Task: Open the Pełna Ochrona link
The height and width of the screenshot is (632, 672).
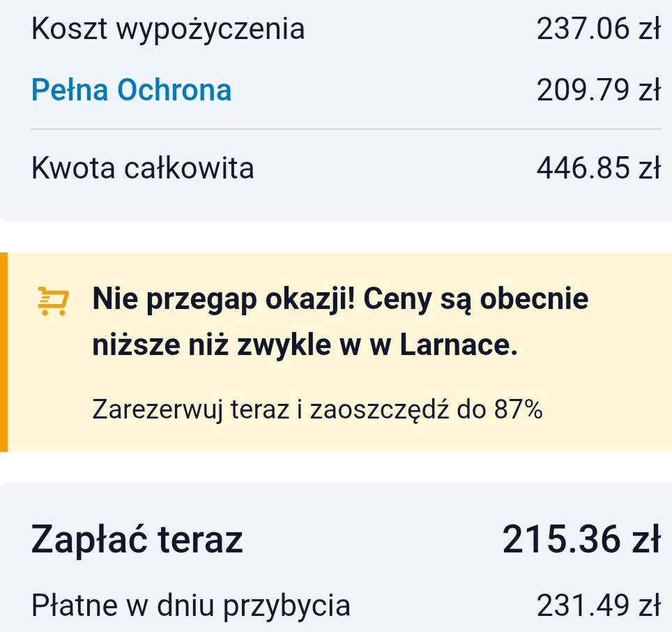Action: (131, 90)
